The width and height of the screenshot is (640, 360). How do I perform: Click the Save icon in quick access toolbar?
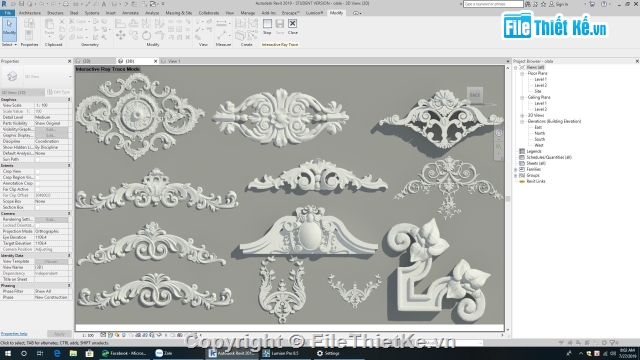22,4
